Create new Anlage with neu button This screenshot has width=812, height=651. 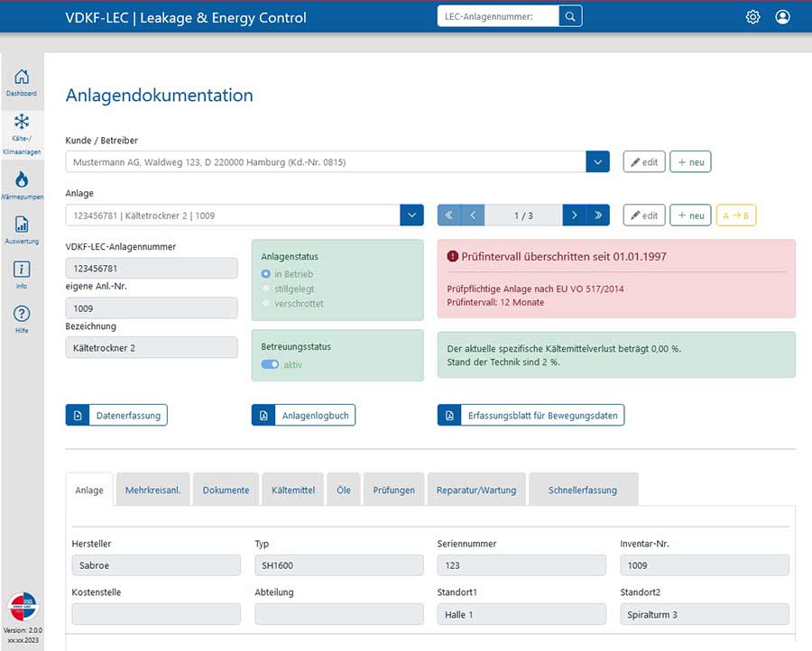pos(691,215)
